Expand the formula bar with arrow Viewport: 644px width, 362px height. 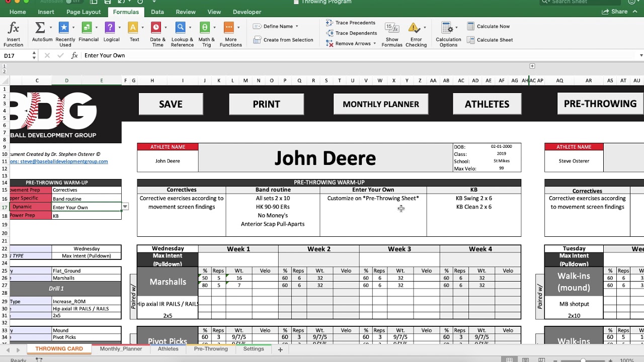tap(641, 55)
